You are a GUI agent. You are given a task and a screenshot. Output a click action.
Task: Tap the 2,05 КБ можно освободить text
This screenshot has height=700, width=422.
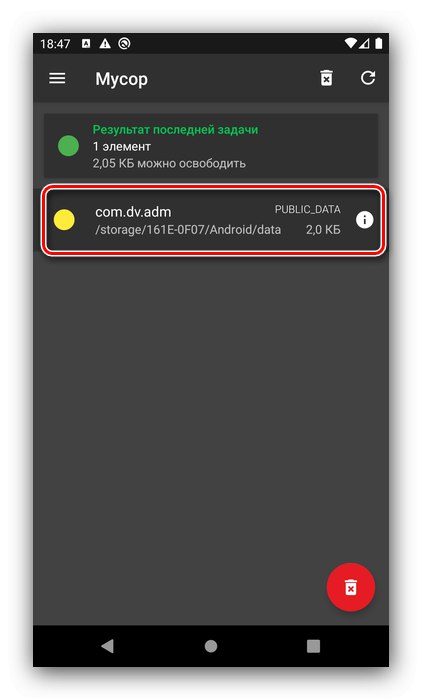coord(169,163)
